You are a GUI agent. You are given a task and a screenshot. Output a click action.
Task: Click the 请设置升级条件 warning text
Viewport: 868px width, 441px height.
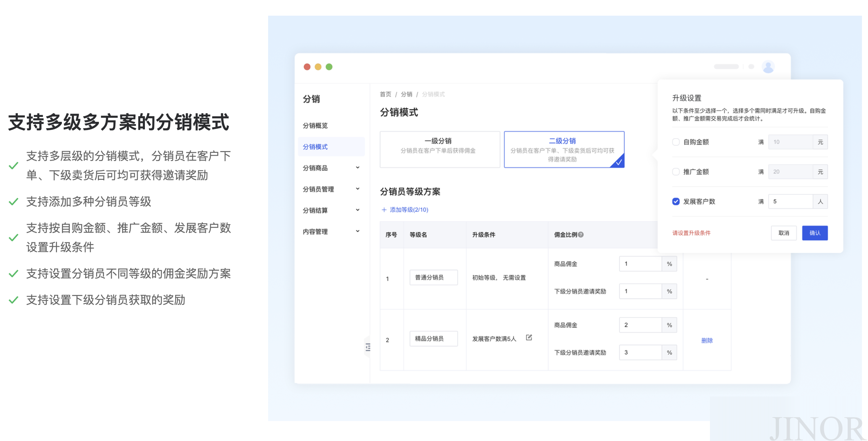(691, 233)
